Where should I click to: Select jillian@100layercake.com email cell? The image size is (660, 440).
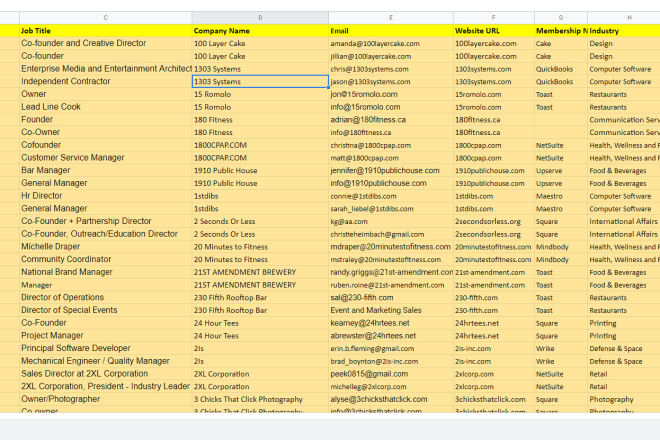tap(391, 56)
